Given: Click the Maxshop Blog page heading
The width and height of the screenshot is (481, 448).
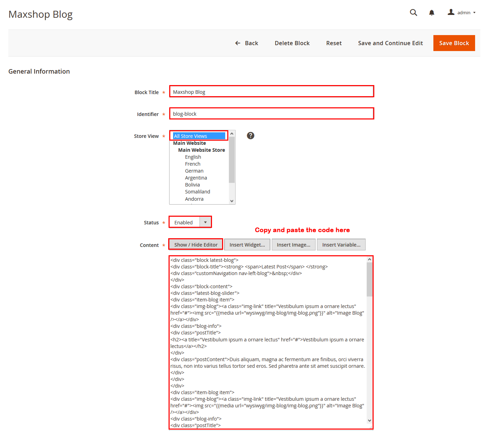Looking at the screenshot, I should [40, 14].
